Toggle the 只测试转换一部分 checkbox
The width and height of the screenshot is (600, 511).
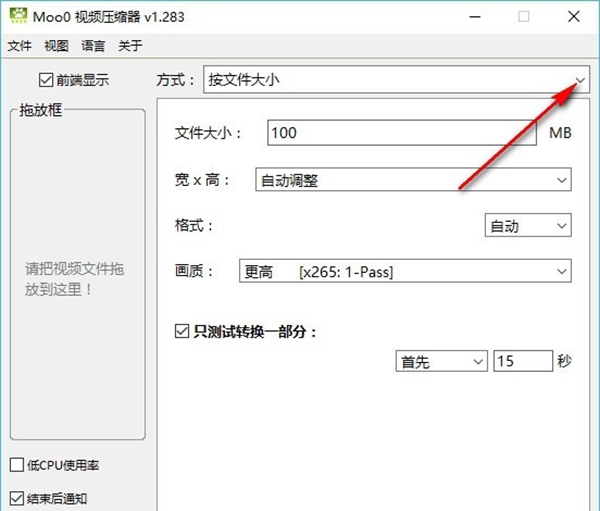[x=182, y=331]
